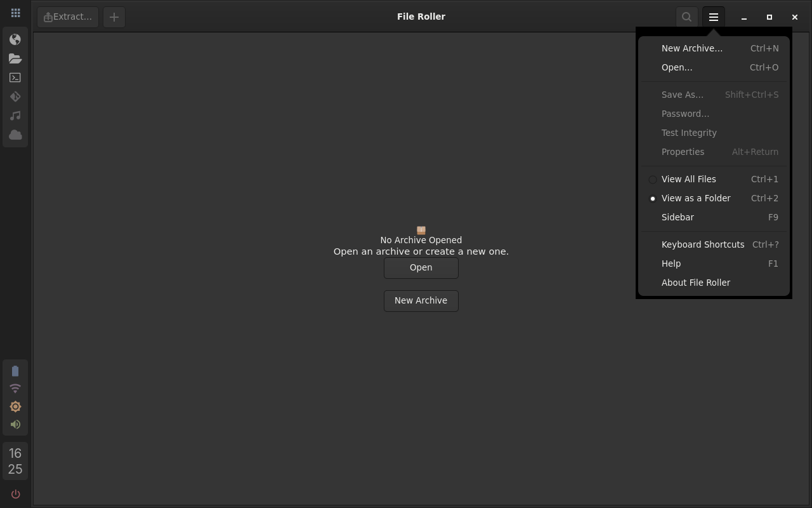The width and height of the screenshot is (812, 508).
Task: Click the Extract toolbar button
Action: 68,17
